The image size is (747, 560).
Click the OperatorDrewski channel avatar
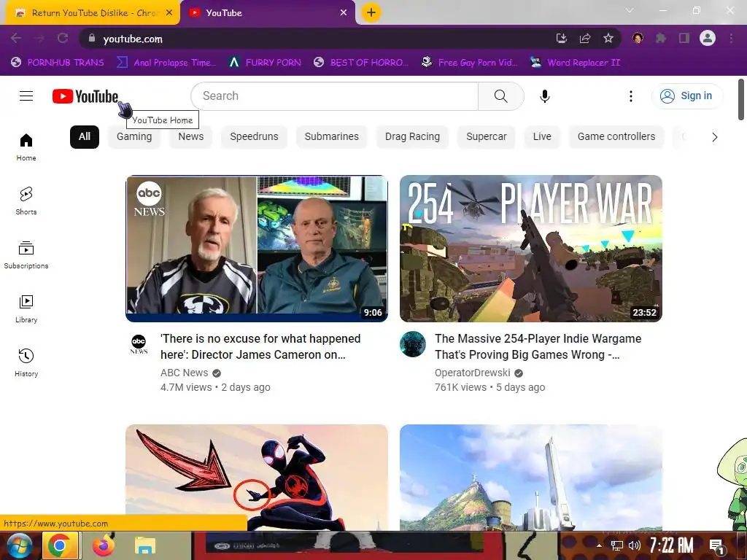(x=413, y=344)
